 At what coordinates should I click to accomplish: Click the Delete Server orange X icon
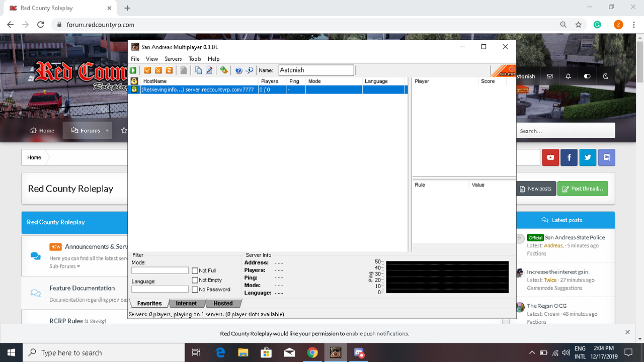pos(158,70)
